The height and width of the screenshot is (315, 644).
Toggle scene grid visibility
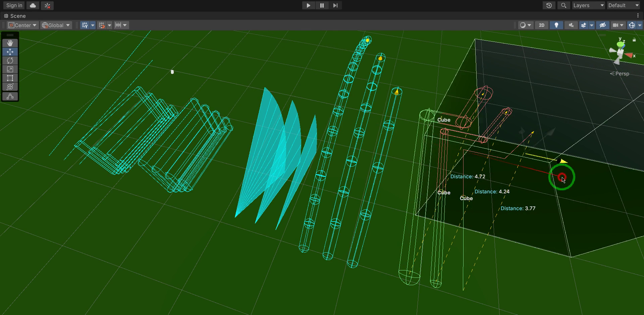click(85, 25)
